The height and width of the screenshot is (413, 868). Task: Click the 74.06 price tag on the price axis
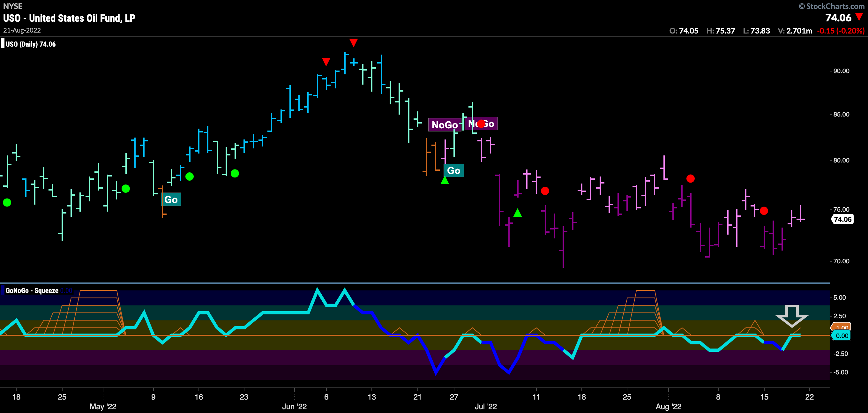(x=842, y=220)
